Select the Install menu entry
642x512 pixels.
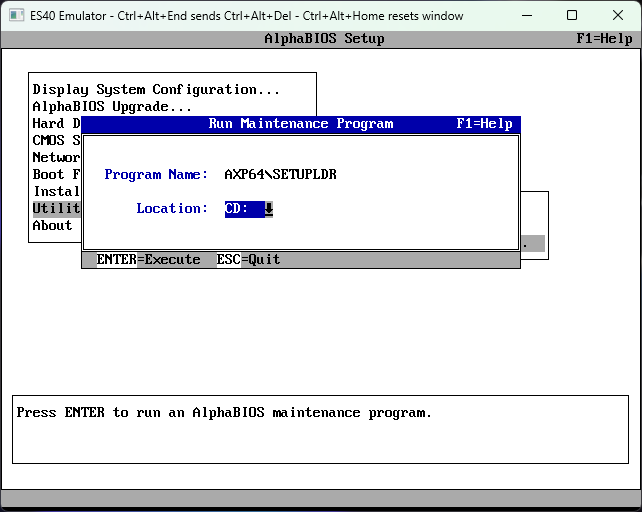click(x=57, y=191)
